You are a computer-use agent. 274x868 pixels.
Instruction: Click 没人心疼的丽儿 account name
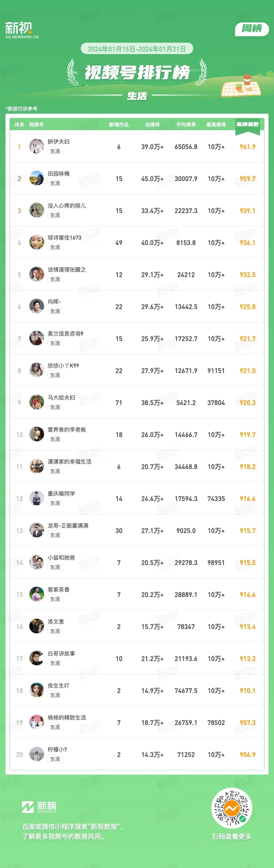tap(67, 206)
